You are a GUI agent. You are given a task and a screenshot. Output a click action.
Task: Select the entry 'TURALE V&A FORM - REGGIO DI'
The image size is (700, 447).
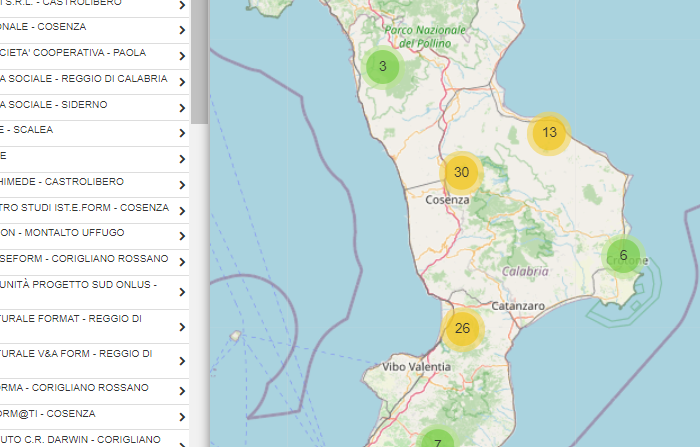94,361
